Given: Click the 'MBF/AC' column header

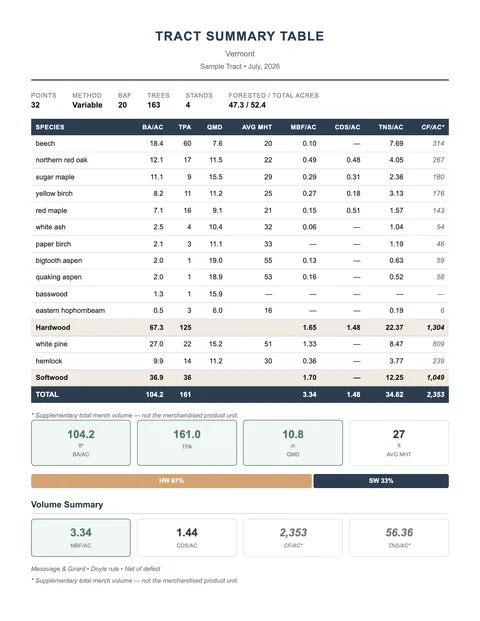Looking at the screenshot, I should point(303,127).
